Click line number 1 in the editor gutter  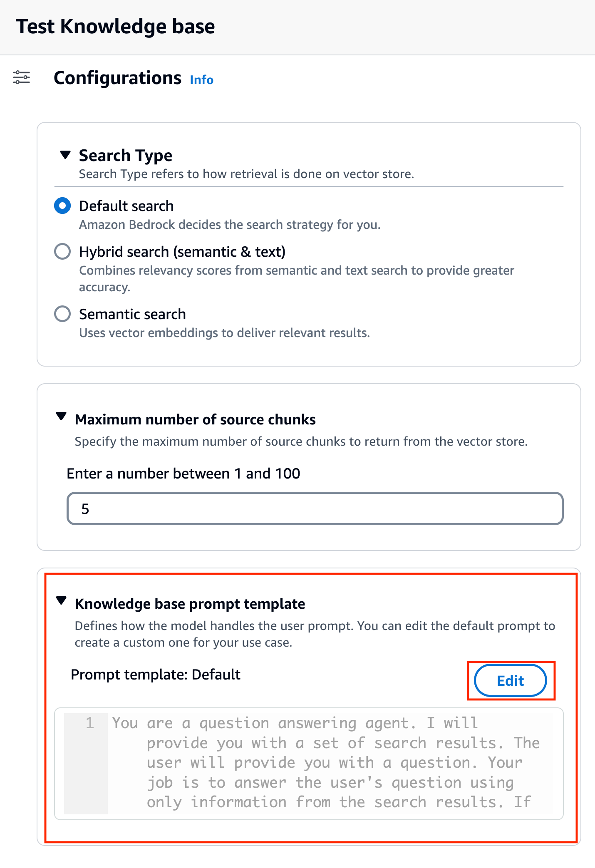coord(90,723)
